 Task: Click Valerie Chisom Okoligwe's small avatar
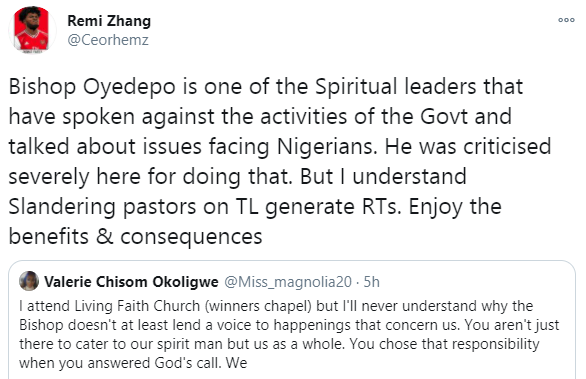[29, 281]
